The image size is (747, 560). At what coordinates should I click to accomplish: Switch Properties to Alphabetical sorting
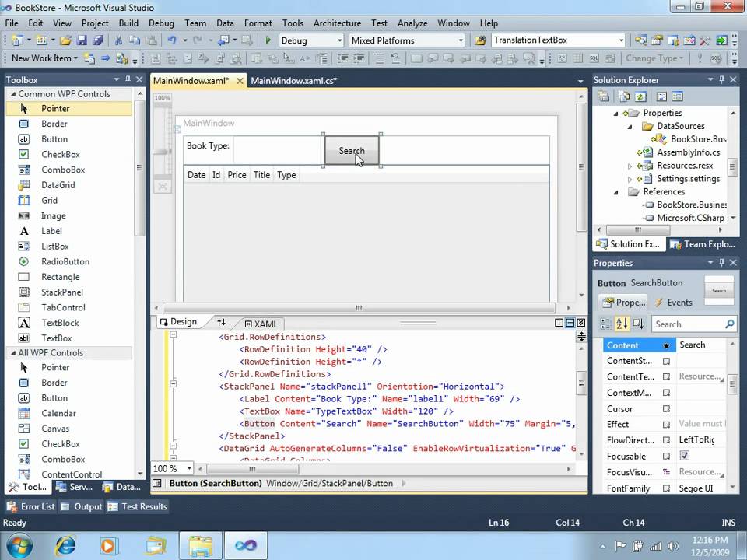point(622,324)
